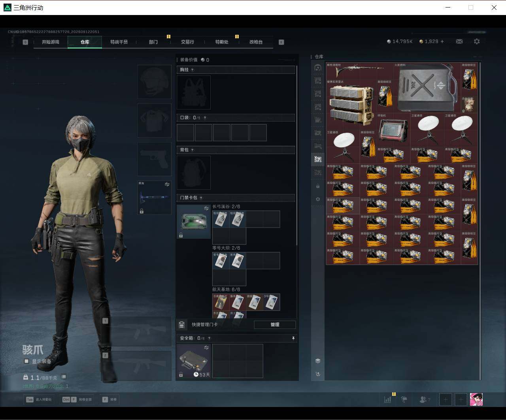This screenshot has height=420, width=506.
Task: Open the 改枪台 tab
Action: click(x=256, y=42)
